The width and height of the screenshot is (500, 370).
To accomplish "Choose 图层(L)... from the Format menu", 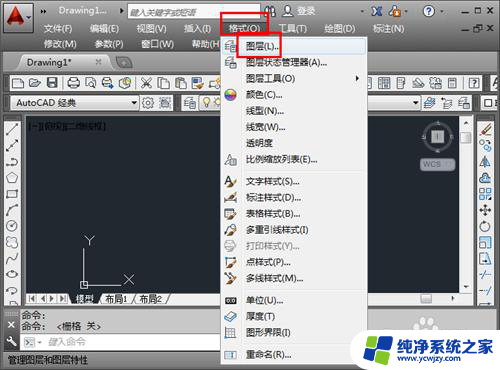I will [x=294, y=46].
